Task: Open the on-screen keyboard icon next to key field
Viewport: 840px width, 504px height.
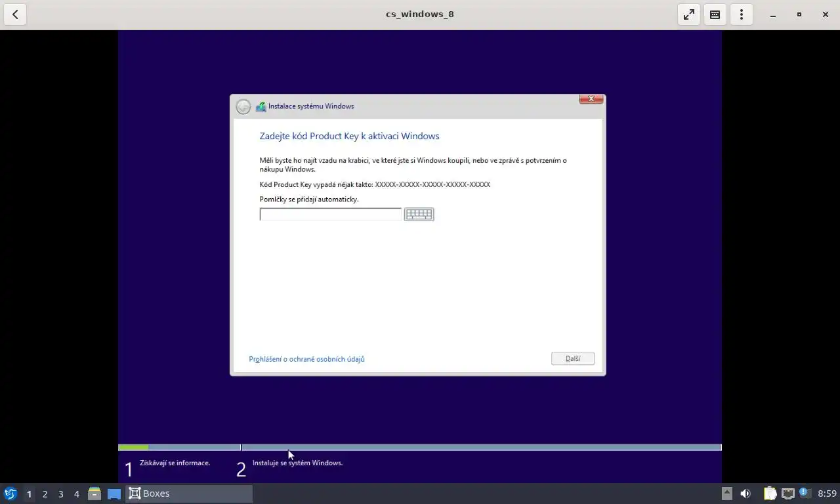Action: click(419, 214)
